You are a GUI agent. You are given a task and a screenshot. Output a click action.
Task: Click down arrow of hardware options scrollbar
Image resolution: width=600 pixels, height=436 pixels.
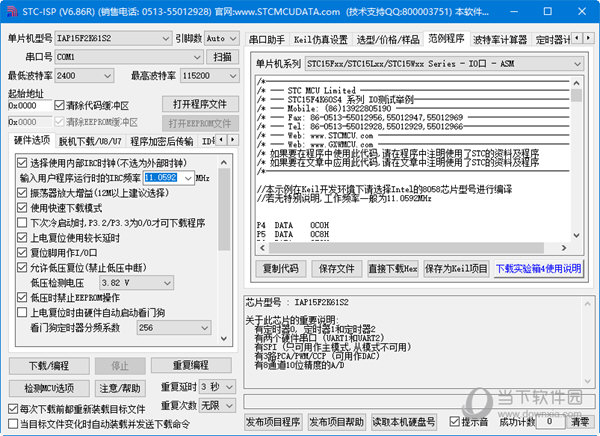(224, 338)
